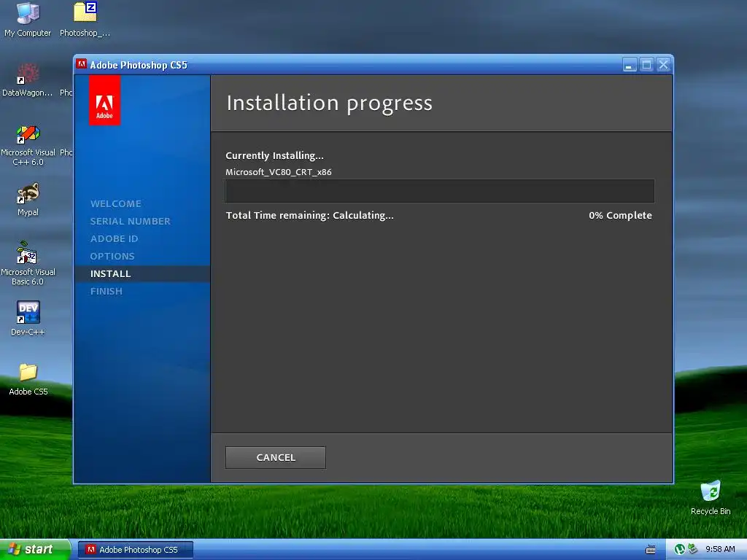Click the Currently Installing label
Viewport: 747px width, 560px height.
(274, 156)
